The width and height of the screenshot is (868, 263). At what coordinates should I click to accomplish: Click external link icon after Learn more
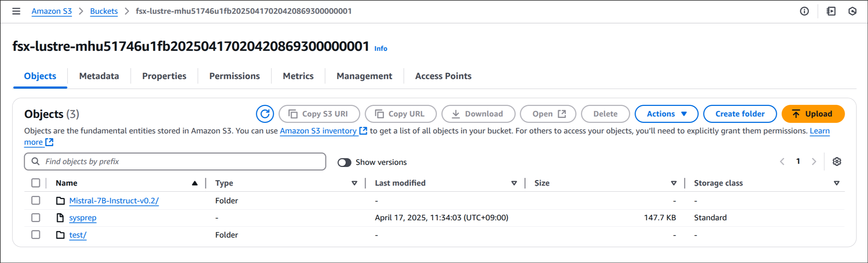[x=49, y=142]
